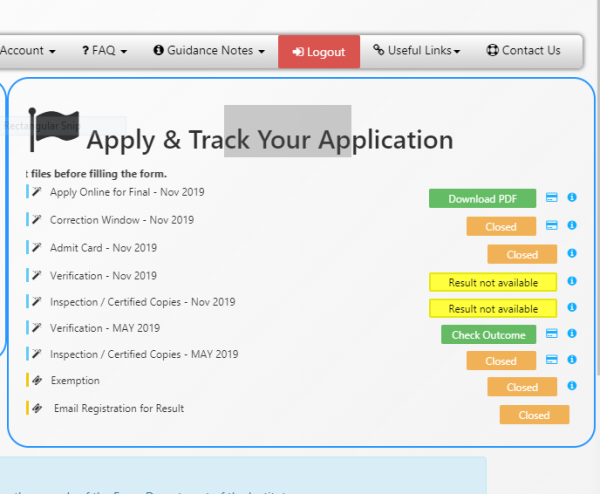Viewport: 600px width, 494px height.
Task: Select Email Registration for Result item
Action: click(x=118, y=408)
